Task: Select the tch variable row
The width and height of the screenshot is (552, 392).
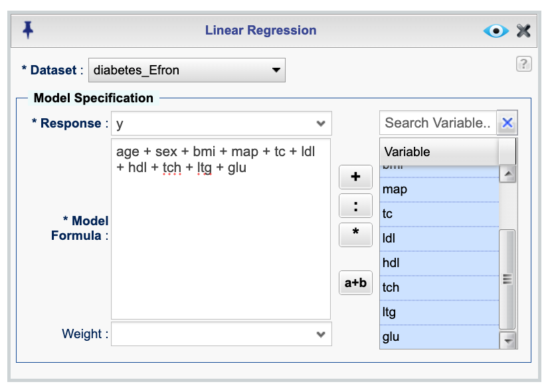Action: (x=439, y=288)
